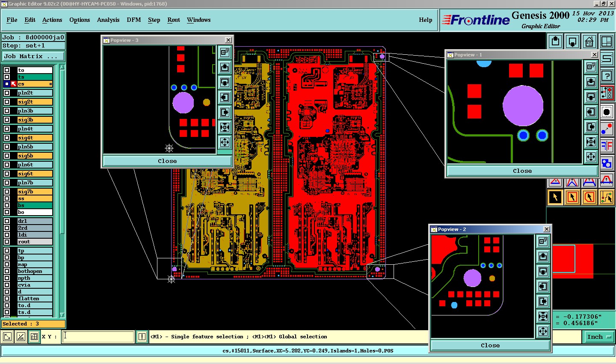This screenshot has width=616, height=364.
Task: Open the Actions menu
Action: [x=52, y=20]
